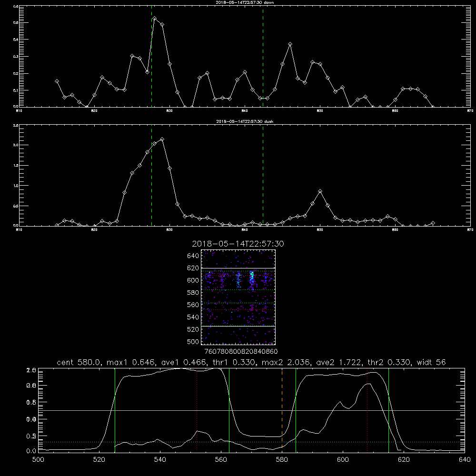Viewport: 476px width, 476px height.
Task: Click the dusk plot secondary peak marker near 850
Action: 320,191
